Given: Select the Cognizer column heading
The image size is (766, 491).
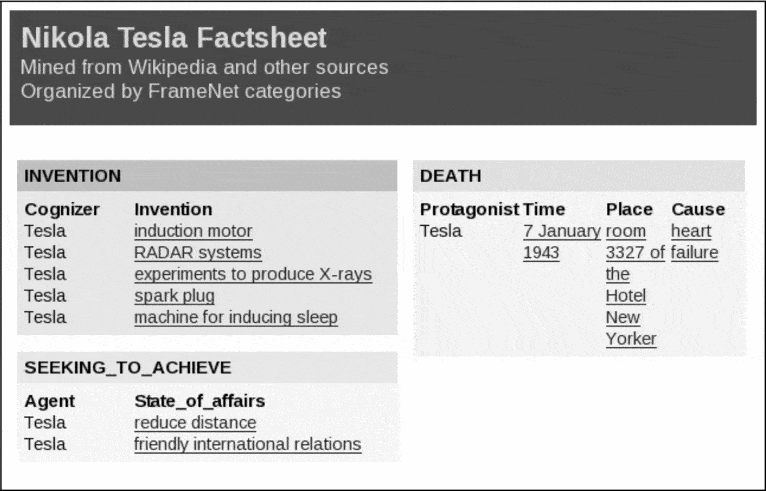Looking at the screenshot, I should click(x=62, y=209).
